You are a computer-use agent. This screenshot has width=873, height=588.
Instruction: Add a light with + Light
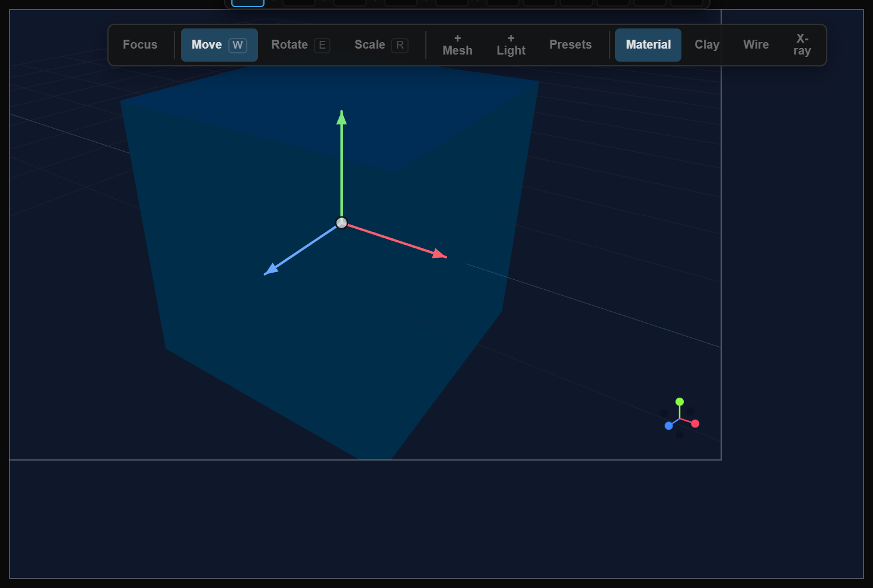pyautogui.click(x=511, y=45)
